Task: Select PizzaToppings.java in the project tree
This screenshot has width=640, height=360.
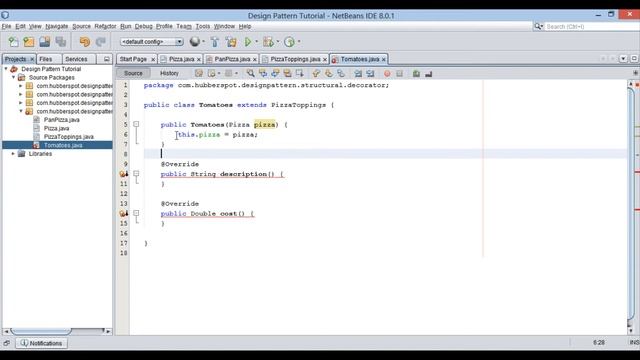Action: (x=69, y=137)
